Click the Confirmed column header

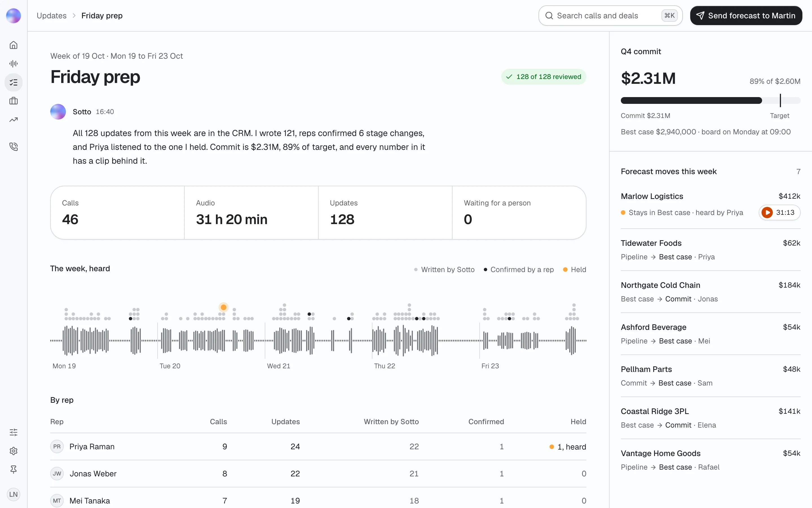486,422
